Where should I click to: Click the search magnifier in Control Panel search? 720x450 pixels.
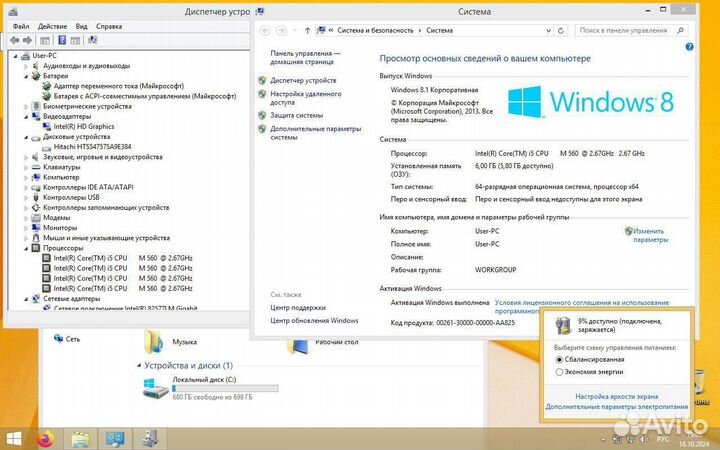coord(681,30)
